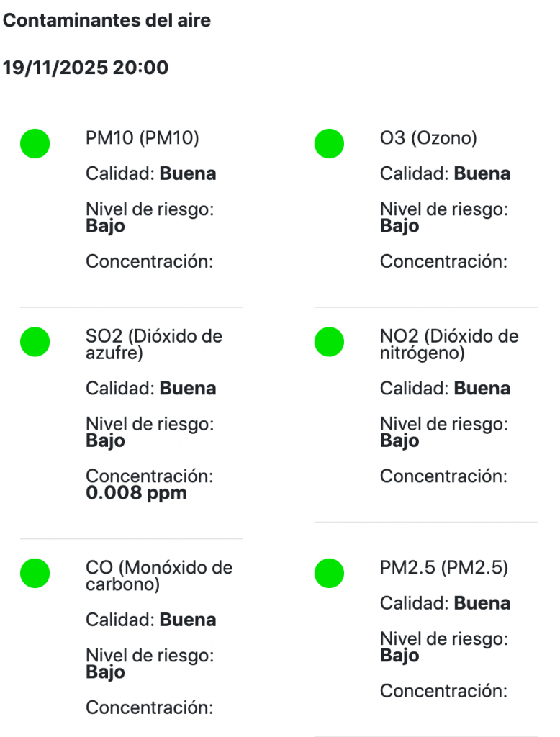Click the green NO2 status circle
The width and height of the screenshot is (560, 737).
pos(329,342)
